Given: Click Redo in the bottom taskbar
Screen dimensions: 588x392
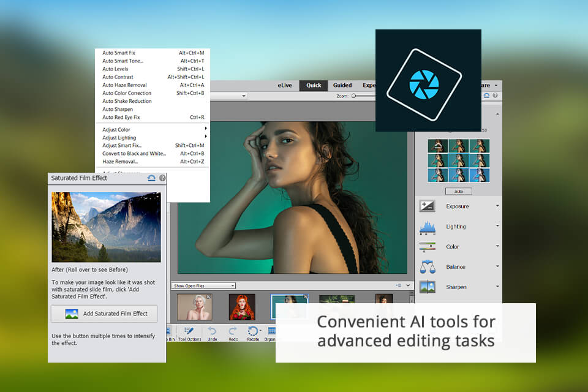Looking at the screenshot, I should 233,333.
